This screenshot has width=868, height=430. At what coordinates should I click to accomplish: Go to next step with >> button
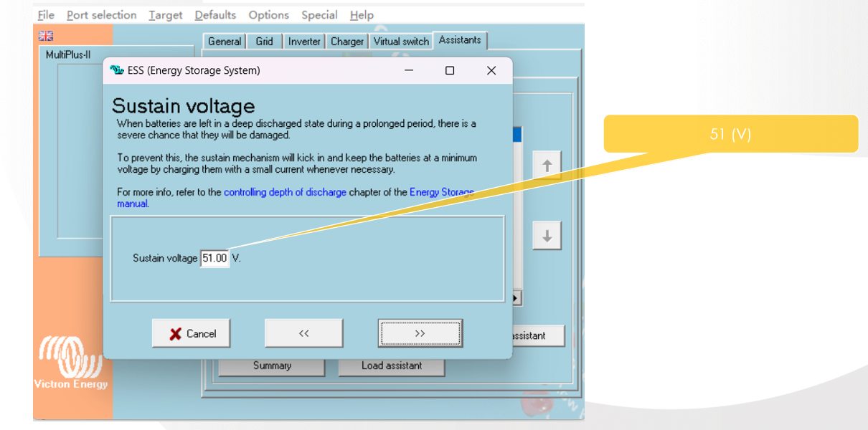[420, 333]
